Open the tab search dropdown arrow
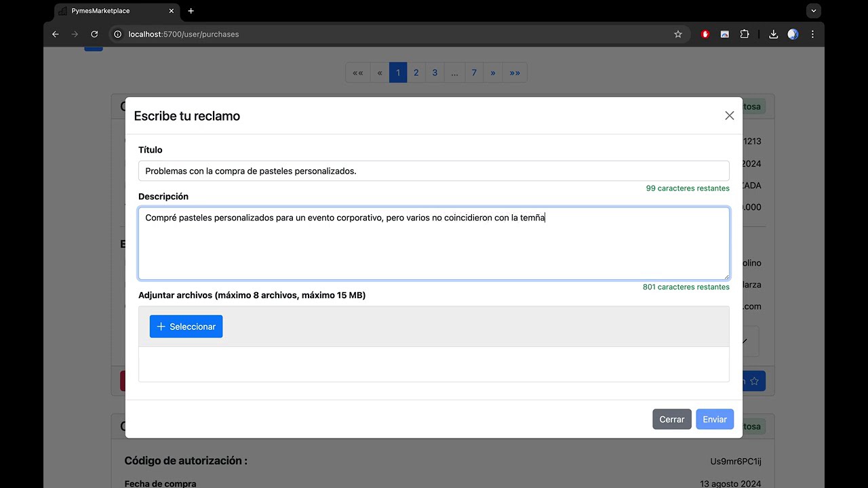 814,11
